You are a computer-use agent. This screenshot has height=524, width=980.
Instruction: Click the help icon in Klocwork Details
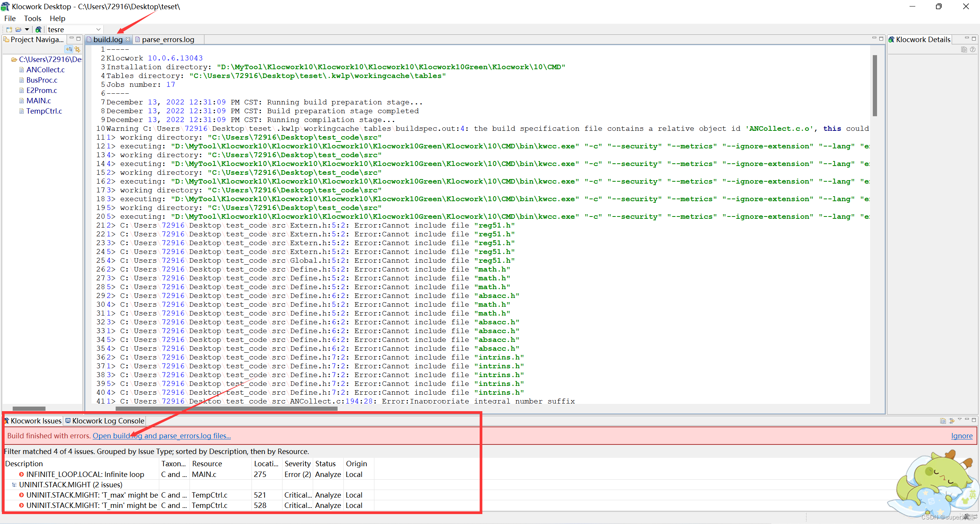coord(973,49)
